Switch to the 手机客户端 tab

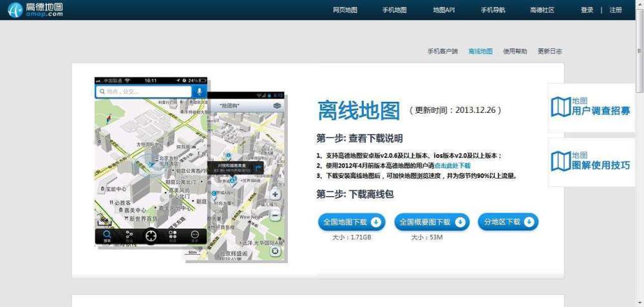443,52
